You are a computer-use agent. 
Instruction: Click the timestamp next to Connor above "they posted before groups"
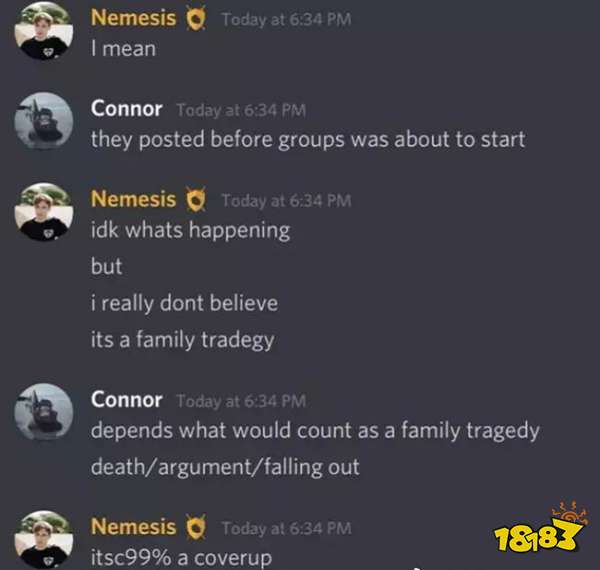pos(241,110)
